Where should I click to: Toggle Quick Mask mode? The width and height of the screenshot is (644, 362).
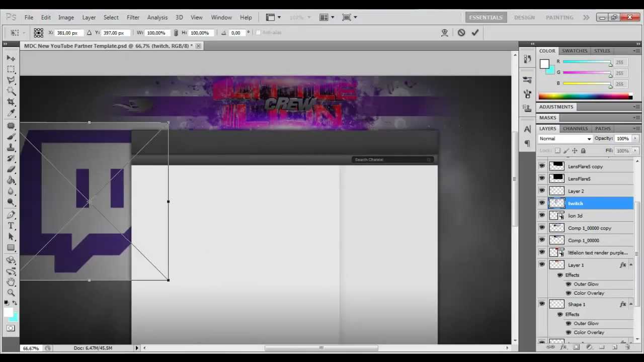(11, 328)
